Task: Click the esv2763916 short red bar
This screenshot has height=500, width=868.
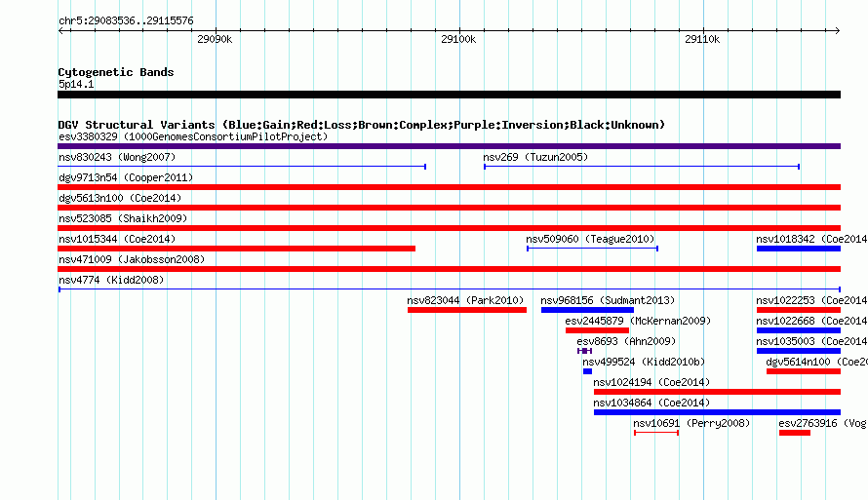Action: click(795, 433)
